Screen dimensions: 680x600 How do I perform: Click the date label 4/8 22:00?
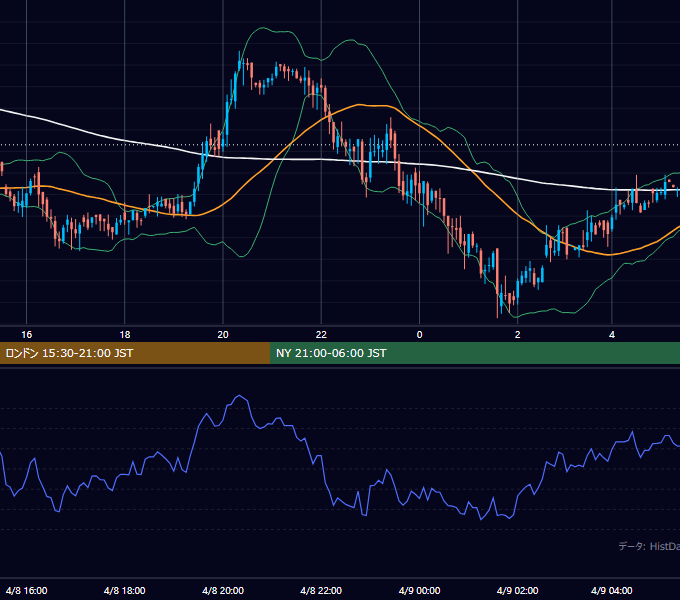click(x=321, y=590)
